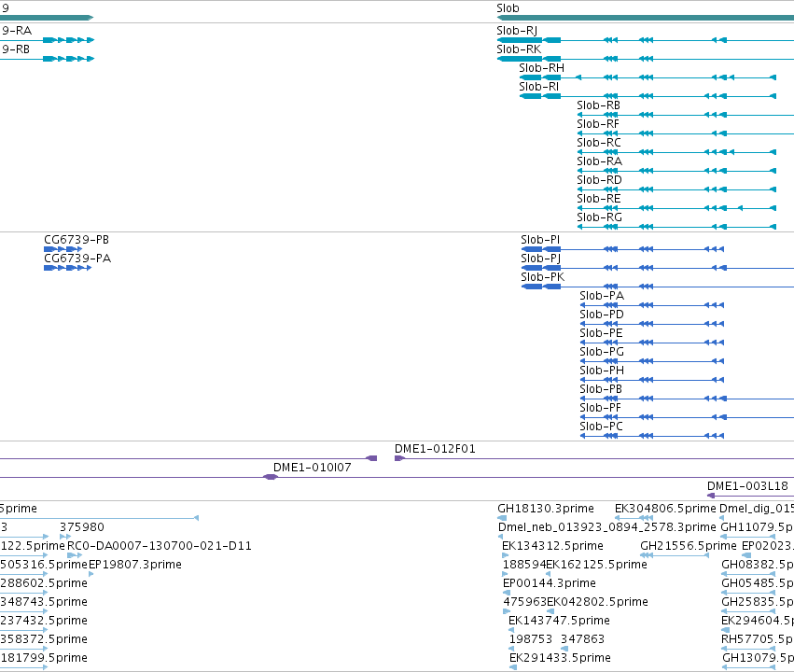The height and width of the screenshot is (672, 794).
Task: Click Slob-PF protein
Action: [600, 408]
